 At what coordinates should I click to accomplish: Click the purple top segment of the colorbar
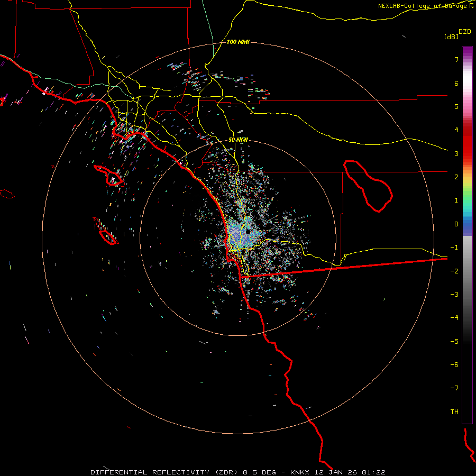pos(467,52)
